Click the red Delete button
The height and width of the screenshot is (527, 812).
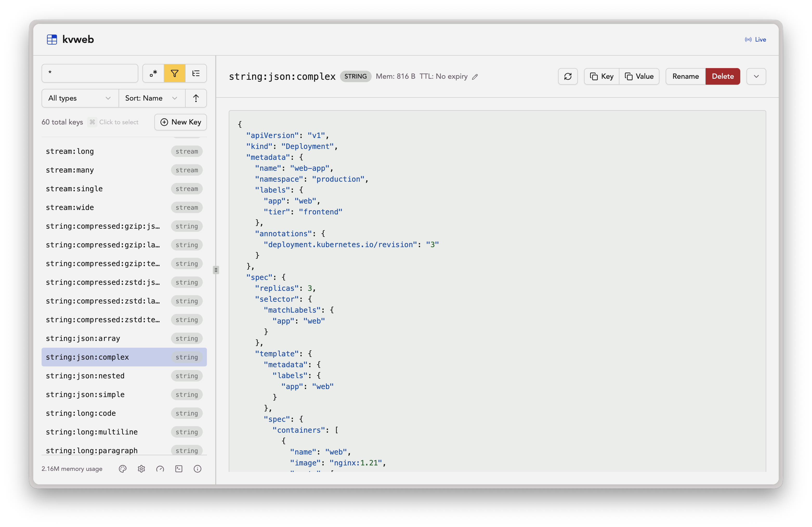(x=722, y=76)
